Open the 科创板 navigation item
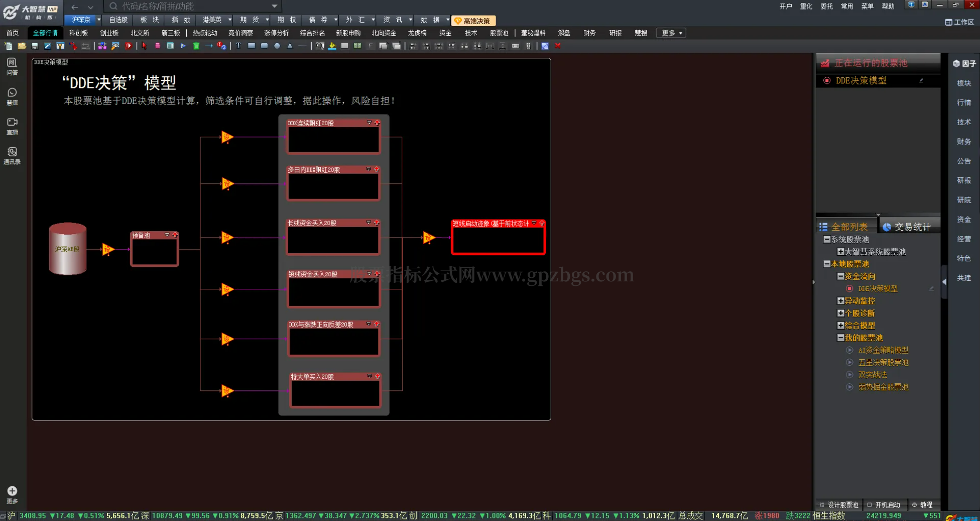Screen dimensions: 980x521 (78, 33)
